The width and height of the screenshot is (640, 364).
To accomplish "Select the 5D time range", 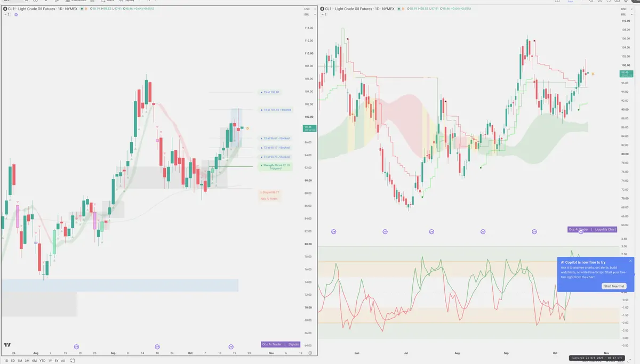I will coord(13,361).
